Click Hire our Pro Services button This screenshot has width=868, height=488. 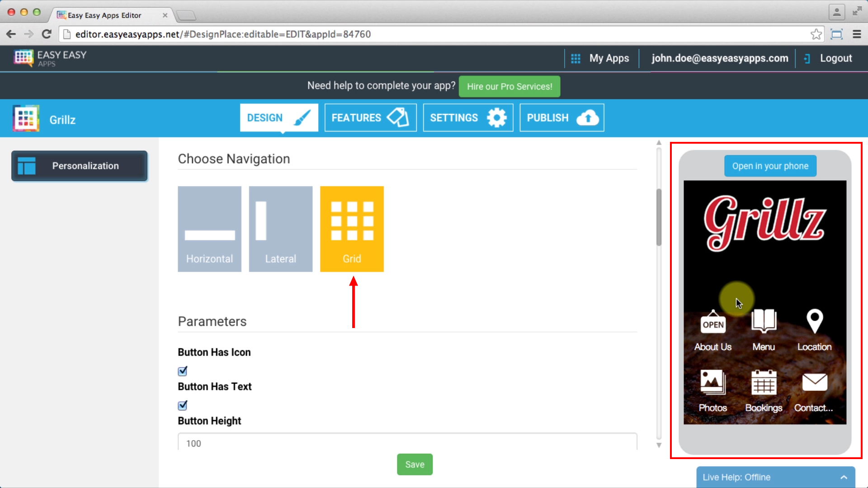click(509, 86)
